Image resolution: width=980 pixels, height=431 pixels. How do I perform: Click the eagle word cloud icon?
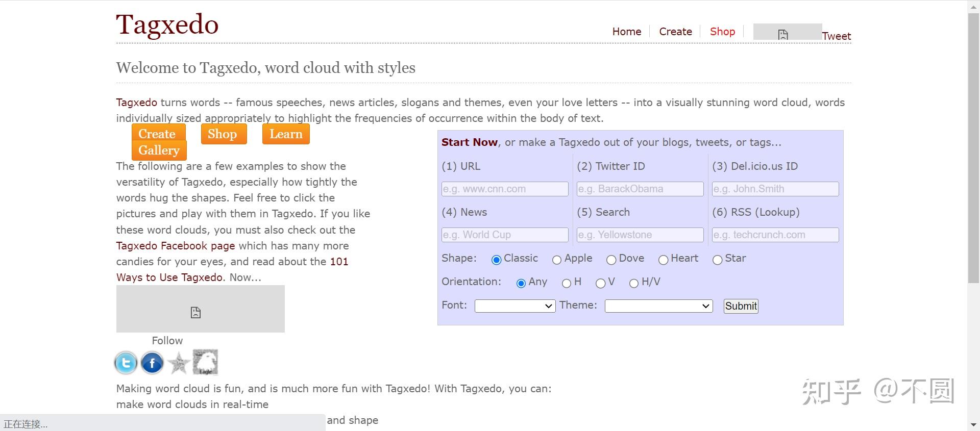pyautogui.click(x=205, y=362)
